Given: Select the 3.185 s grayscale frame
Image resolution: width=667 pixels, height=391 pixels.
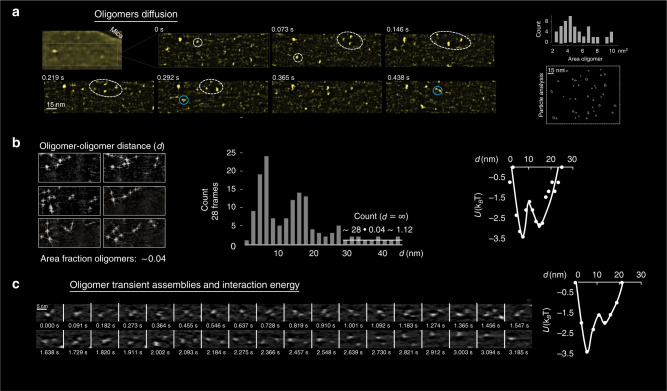Looking at the screenshot, I should click(x=518, y=339).
